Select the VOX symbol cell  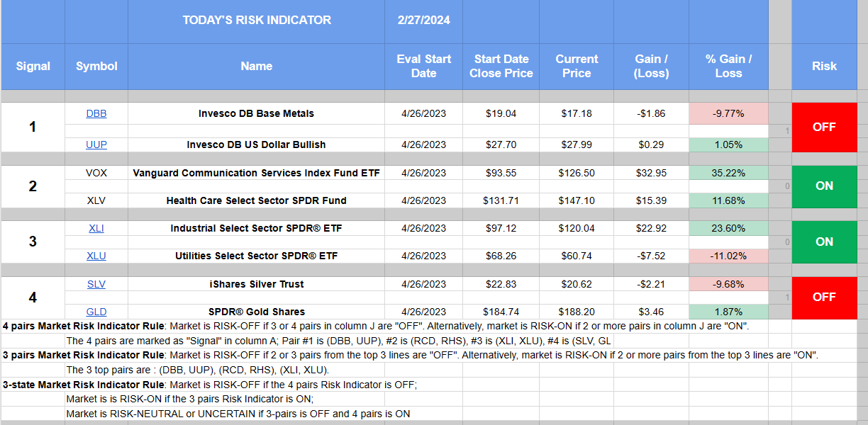(96, 173)
